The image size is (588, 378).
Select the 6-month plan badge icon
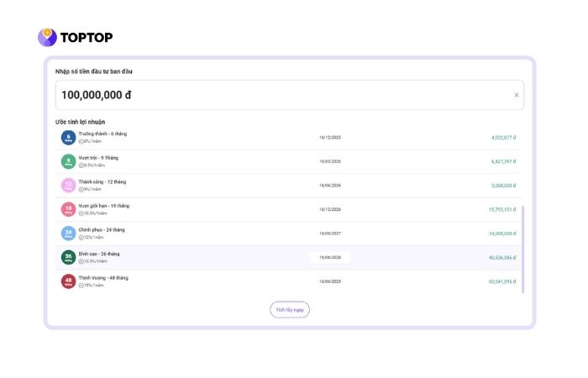coord(68,137)
